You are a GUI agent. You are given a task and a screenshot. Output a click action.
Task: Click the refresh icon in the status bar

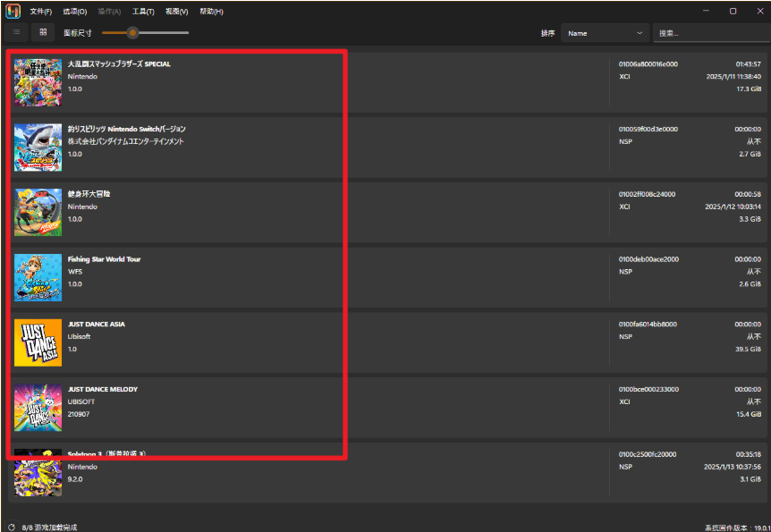(x=12, y=528)
